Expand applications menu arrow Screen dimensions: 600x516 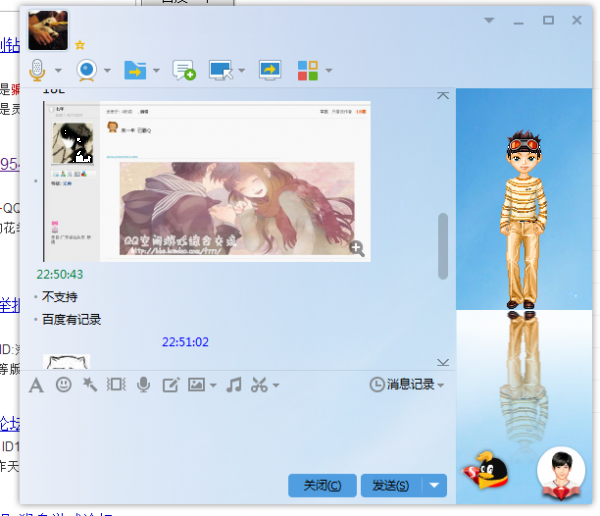[x=329, y=70]
